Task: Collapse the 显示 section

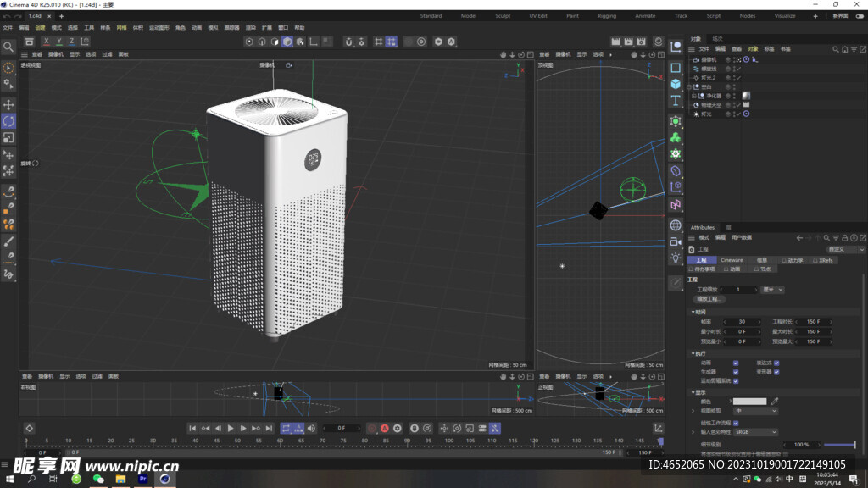Action: tap(693, 392)
